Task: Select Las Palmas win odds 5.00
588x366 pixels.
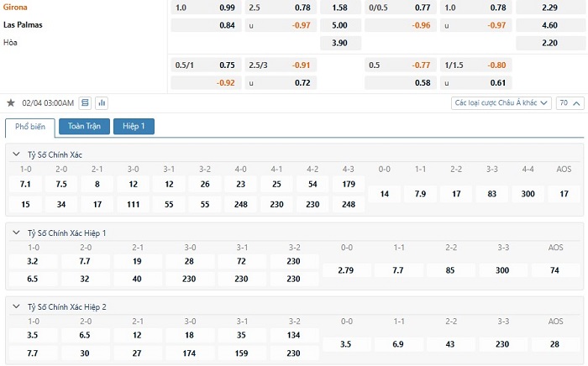Action: pyautogui.click(x=340, y=25)
